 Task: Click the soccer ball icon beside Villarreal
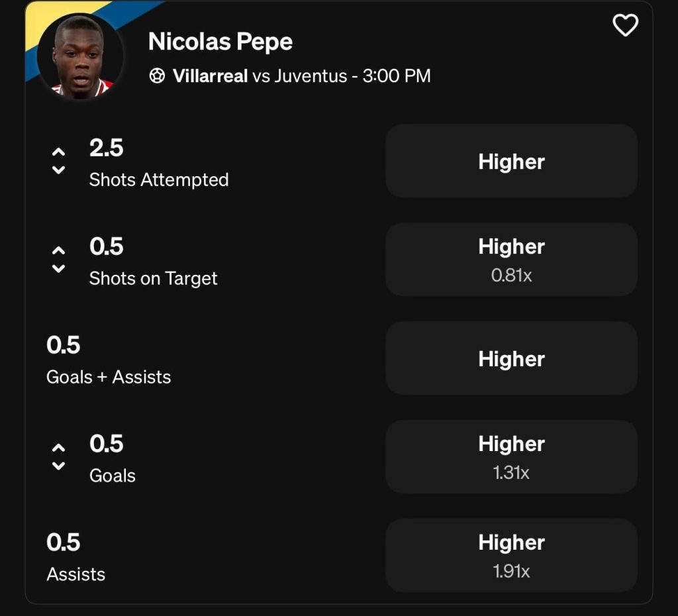[157, 76]
